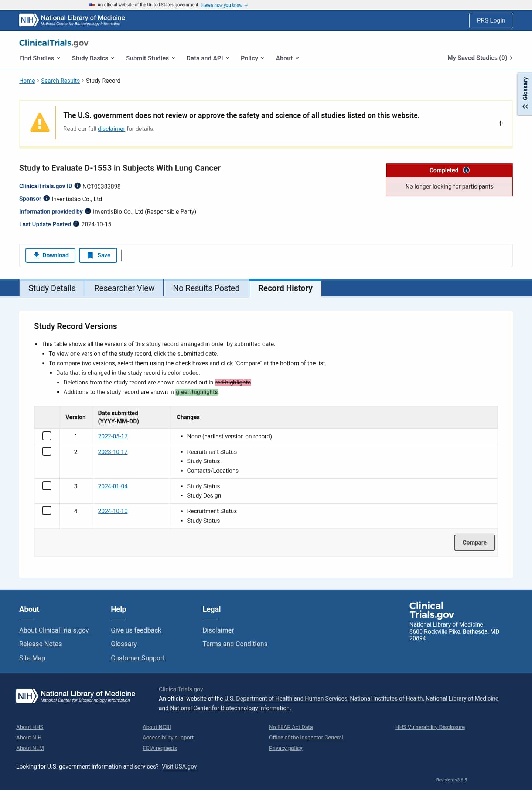Open the About navigation dropdown
532x790 pixels.
pos(287,58)
